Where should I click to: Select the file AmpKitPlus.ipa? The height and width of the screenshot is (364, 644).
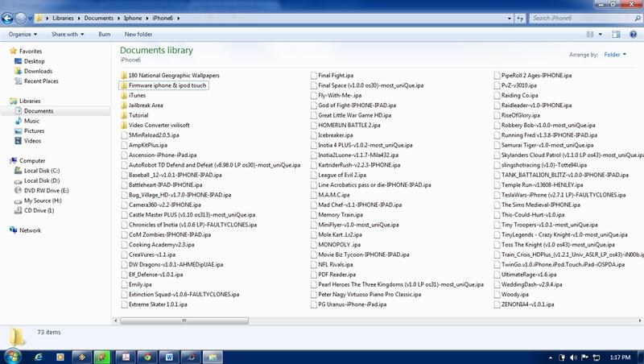[148, 145]
